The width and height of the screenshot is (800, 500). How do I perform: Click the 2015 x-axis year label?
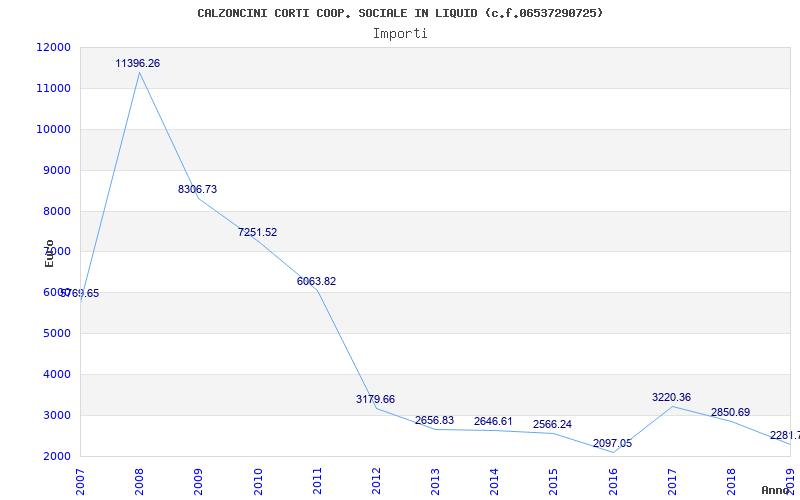pos(554,481)
